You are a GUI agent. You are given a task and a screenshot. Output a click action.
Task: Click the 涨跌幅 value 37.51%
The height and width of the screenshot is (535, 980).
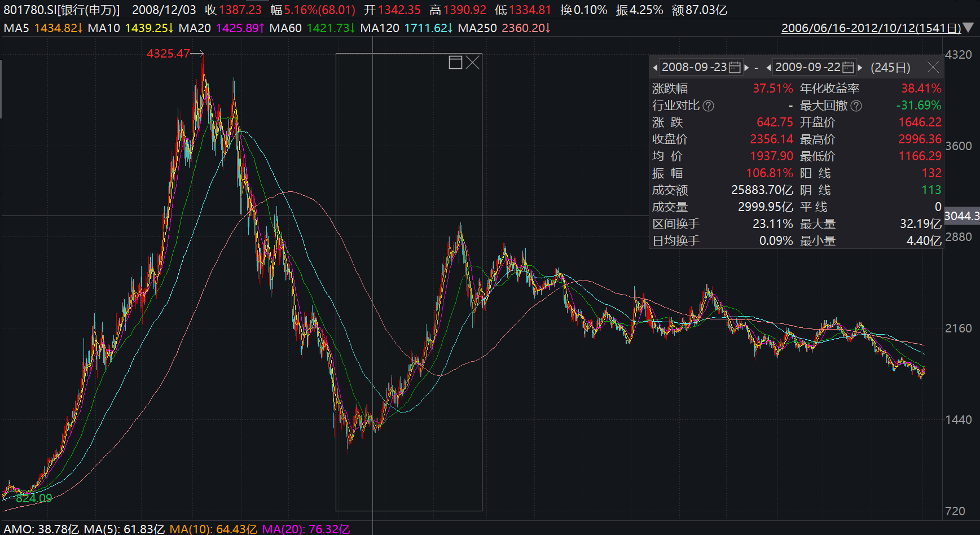[x=773, y=89]
